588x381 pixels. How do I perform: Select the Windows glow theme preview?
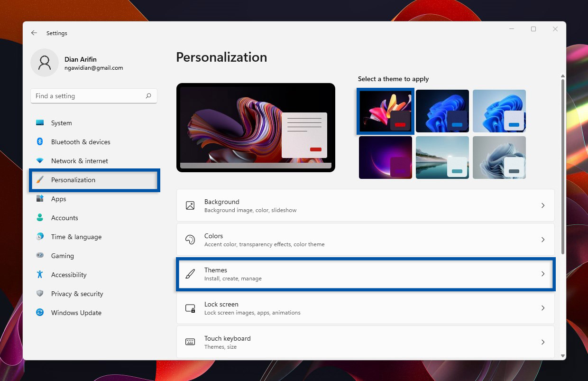tap(442, 111)
